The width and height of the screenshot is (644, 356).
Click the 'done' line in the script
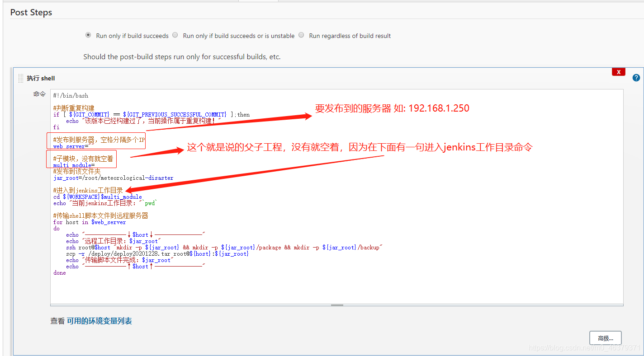60,273
